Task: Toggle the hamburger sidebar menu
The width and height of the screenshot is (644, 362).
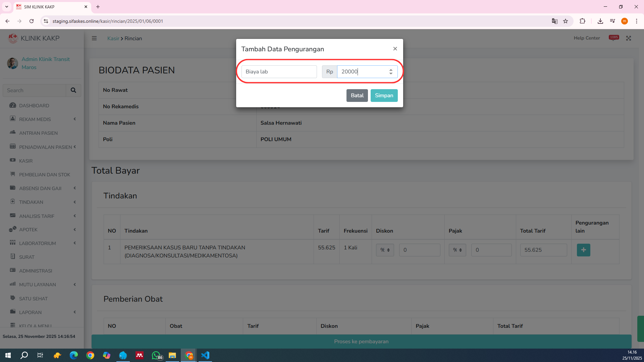Action: 94,39
